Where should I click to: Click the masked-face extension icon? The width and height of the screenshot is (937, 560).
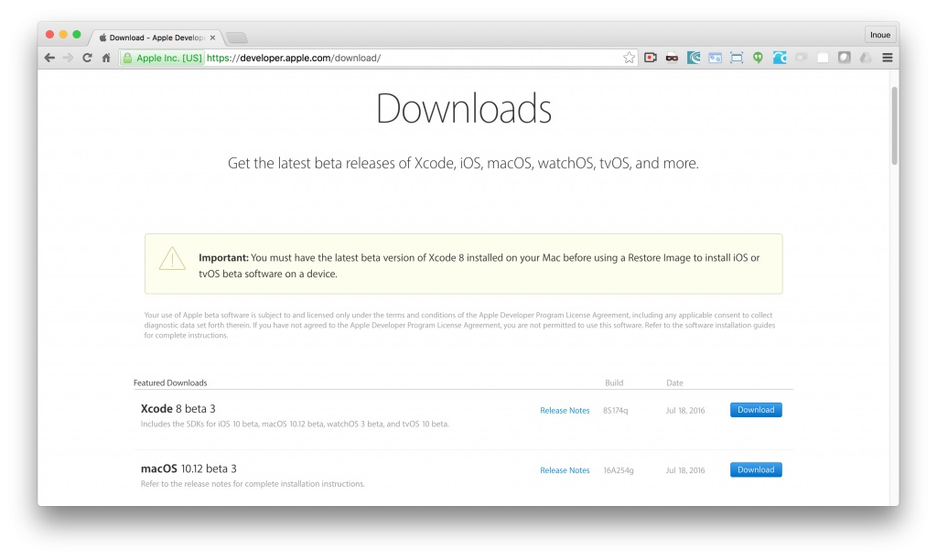[x=672, y=58]
